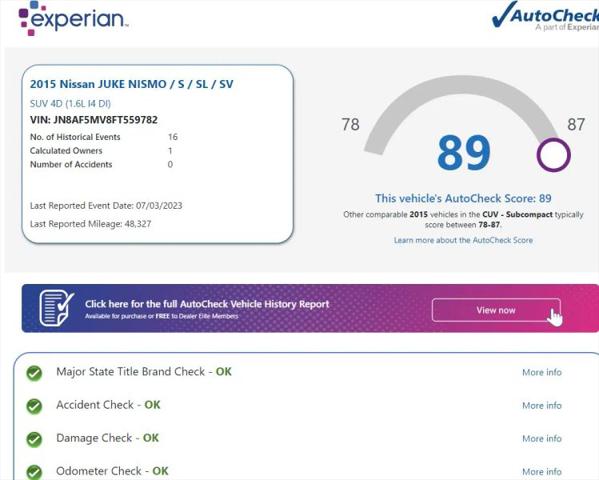Click 'Last Reported Event Date: 07/03/2023'
The height and width of the screenshot is (480, 599).
pos(106,206)
